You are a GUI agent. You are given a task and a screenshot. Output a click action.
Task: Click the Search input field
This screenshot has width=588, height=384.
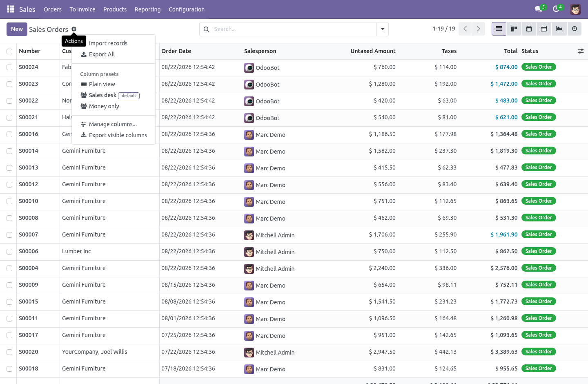click(294, 29)
